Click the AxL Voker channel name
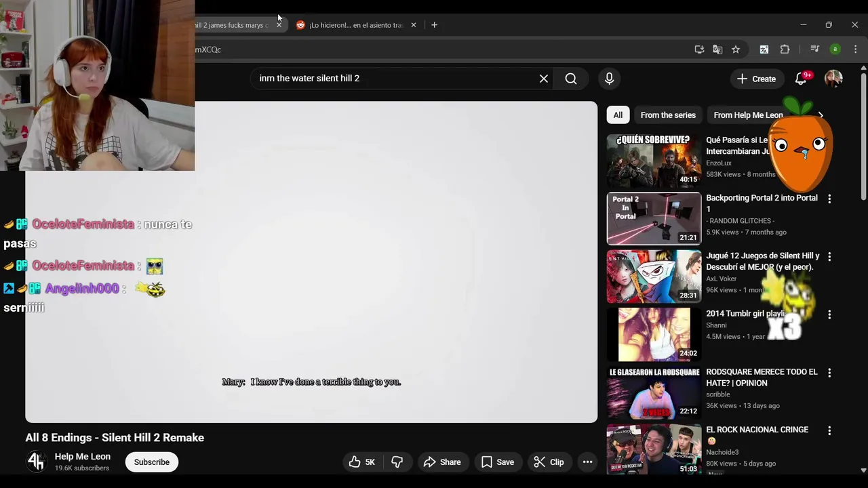The image size is (868, 488). [722, 279]
